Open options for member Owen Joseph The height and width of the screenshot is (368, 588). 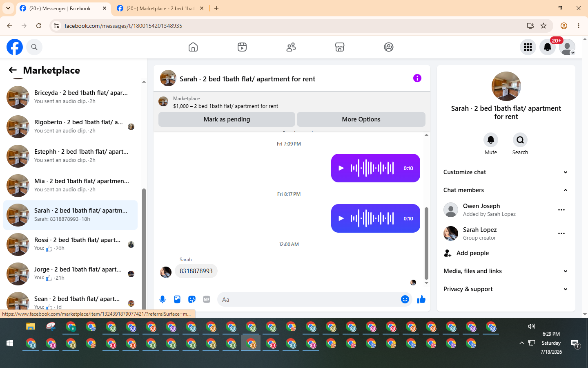561,210
